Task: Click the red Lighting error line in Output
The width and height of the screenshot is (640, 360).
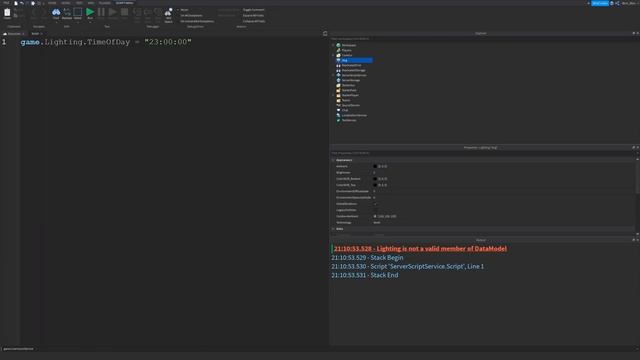Action: click(420, 249)
